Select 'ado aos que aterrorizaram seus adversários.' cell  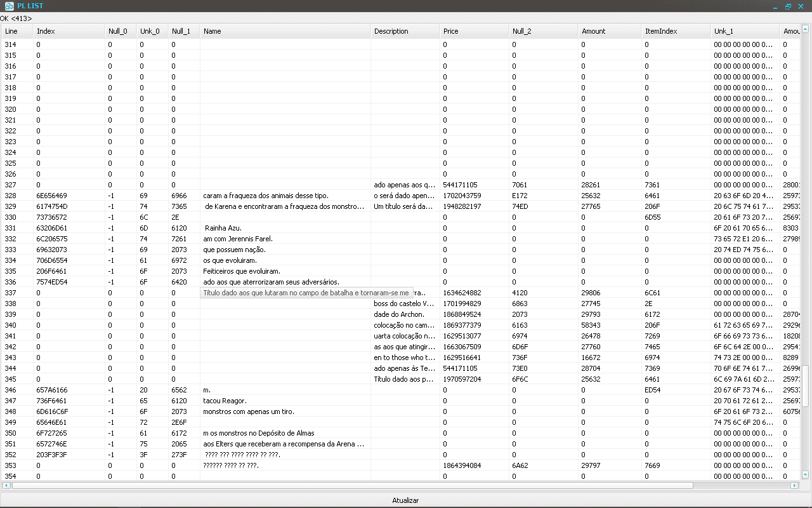[x=285, y=282]
